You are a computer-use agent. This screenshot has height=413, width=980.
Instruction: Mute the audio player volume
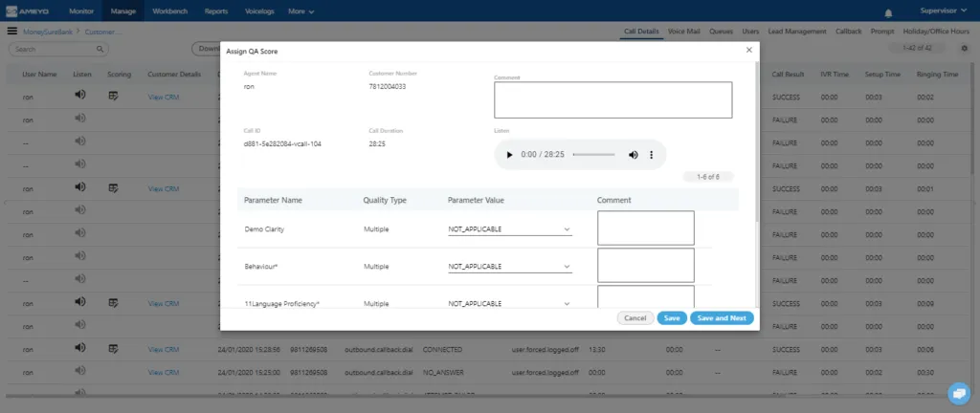(x=633, y=155)
